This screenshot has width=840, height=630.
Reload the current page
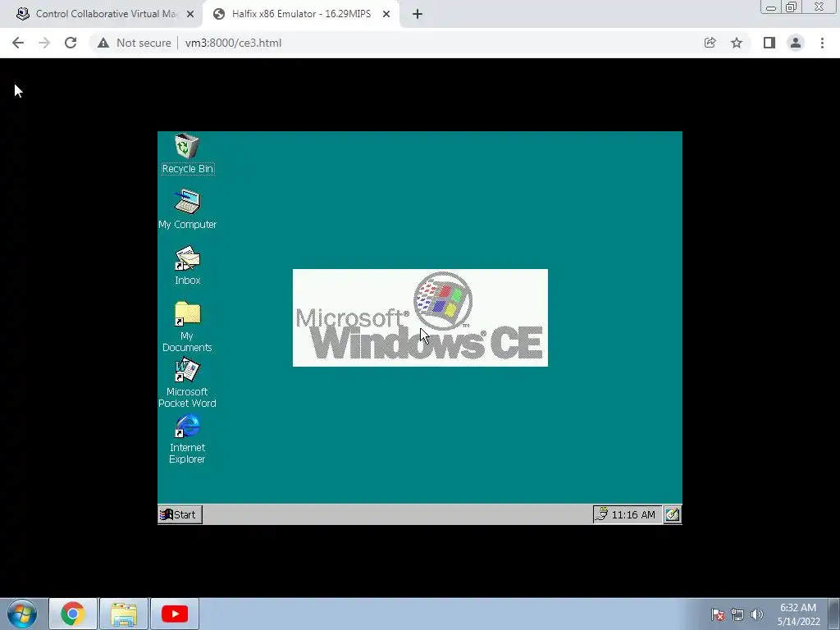pos(71,43)
